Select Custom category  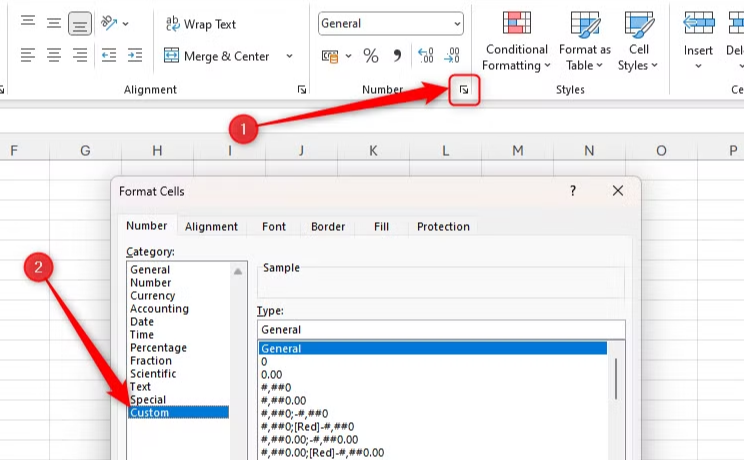tap(178, 413)
